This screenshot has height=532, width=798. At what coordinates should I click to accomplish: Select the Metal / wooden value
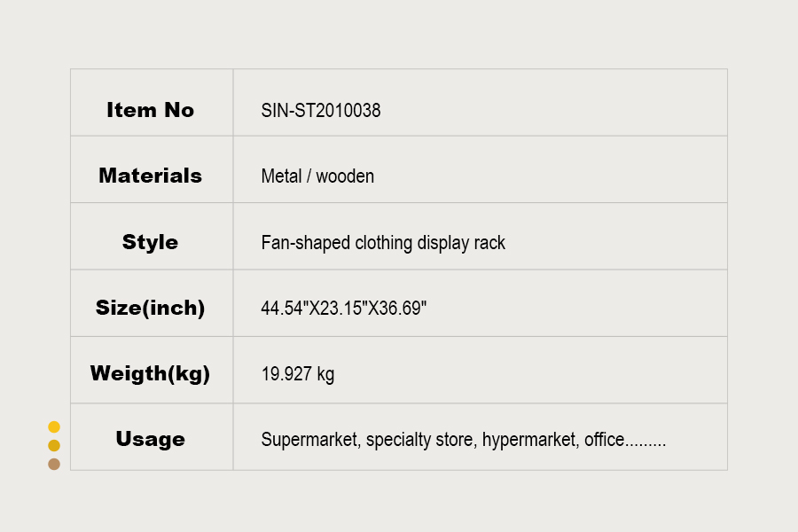[317, 176]
